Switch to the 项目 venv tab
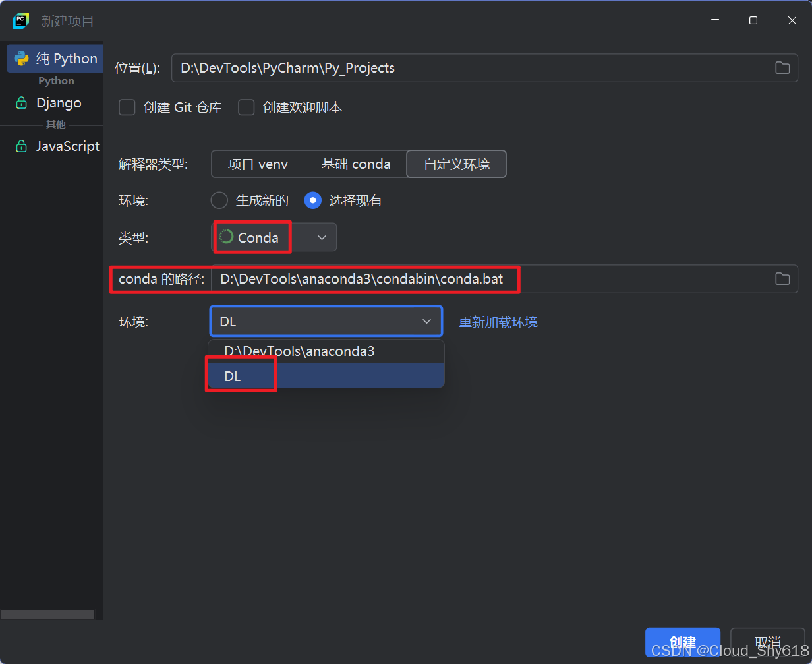The width and height of the screenshot is (812, 664). coord(258,164)
